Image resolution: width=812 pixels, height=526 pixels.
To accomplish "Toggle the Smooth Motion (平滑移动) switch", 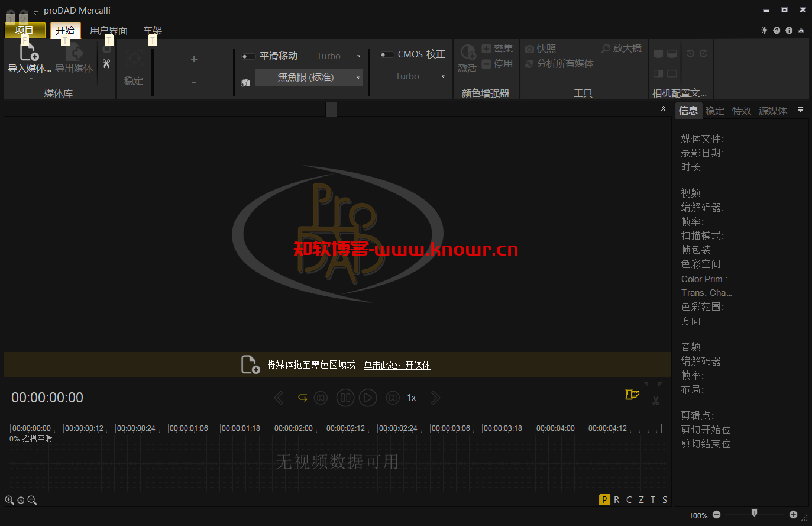I will pos(248,56).
